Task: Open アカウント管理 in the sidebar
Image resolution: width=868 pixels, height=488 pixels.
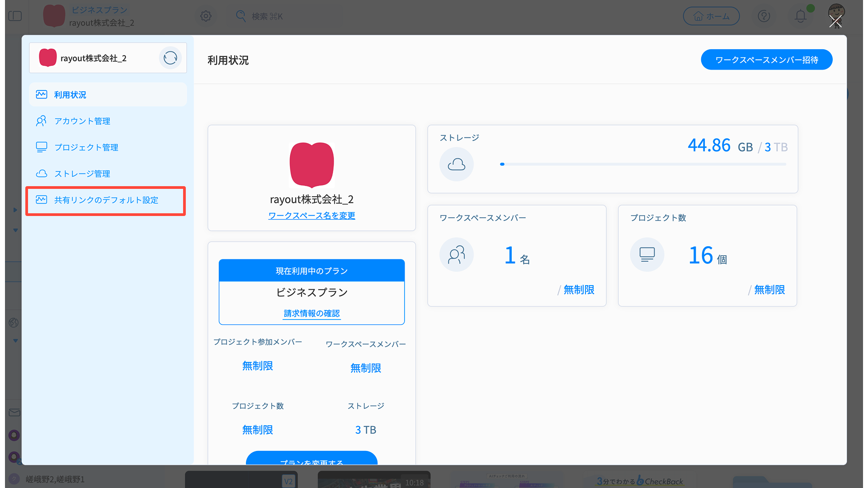Action: pos(82,121)
